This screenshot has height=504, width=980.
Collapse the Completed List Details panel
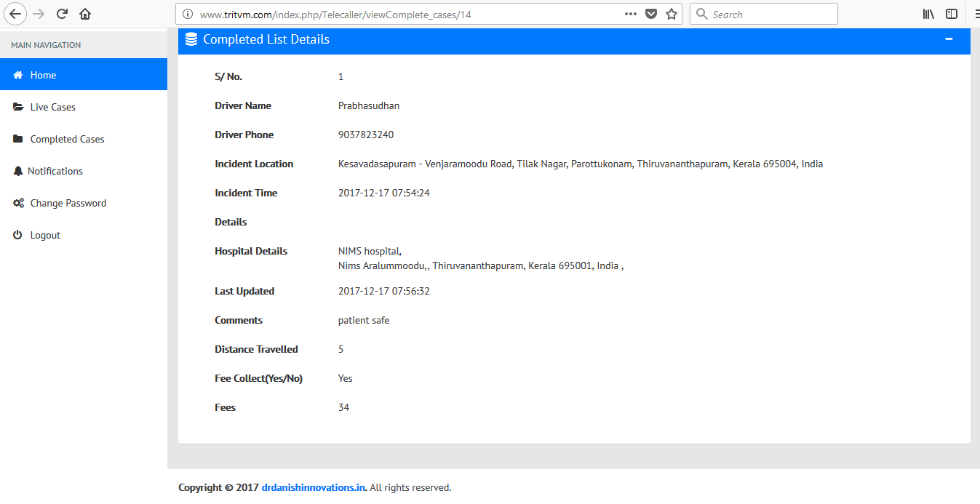pos(949,39)
